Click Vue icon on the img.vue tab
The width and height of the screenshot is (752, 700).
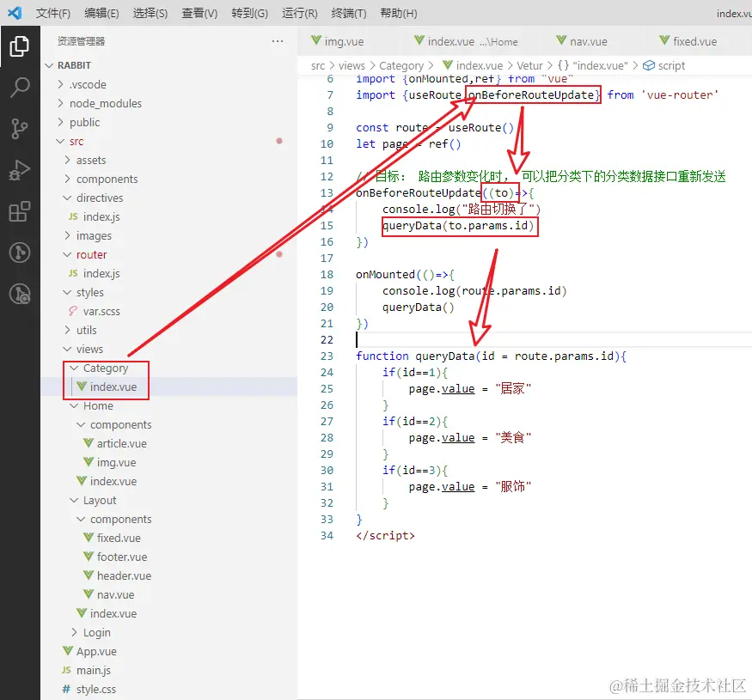316,40
